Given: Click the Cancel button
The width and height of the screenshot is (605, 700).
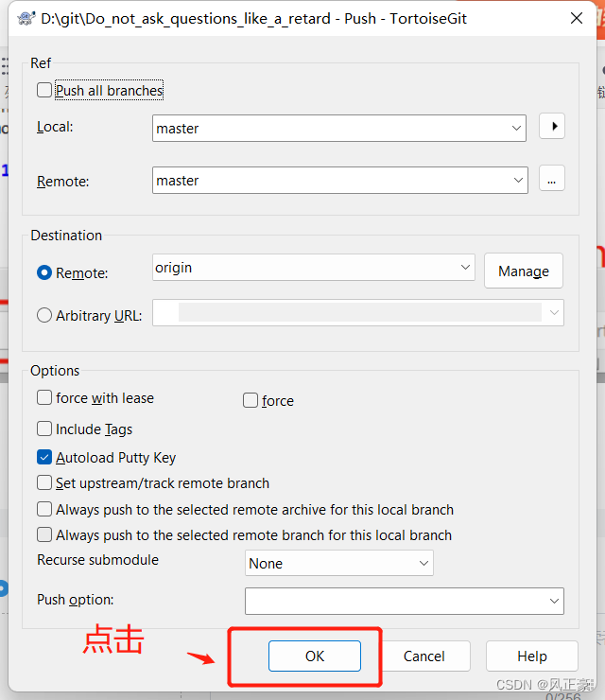Looking at the screenshot, I should 423,656.
